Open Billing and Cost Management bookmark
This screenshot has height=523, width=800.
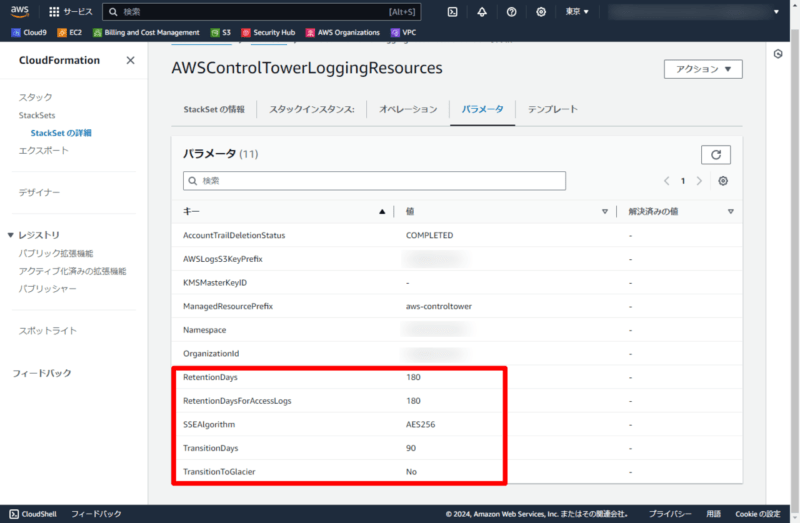146,33
